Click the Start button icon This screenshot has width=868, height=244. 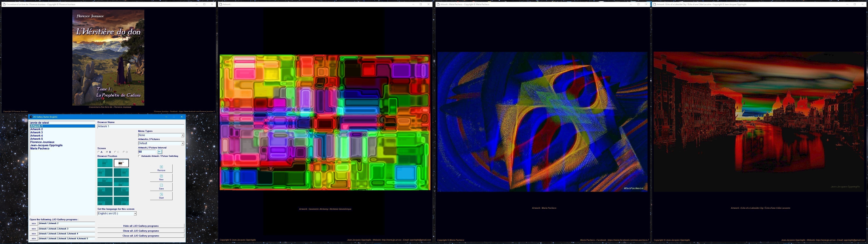(x=161, y=194)
